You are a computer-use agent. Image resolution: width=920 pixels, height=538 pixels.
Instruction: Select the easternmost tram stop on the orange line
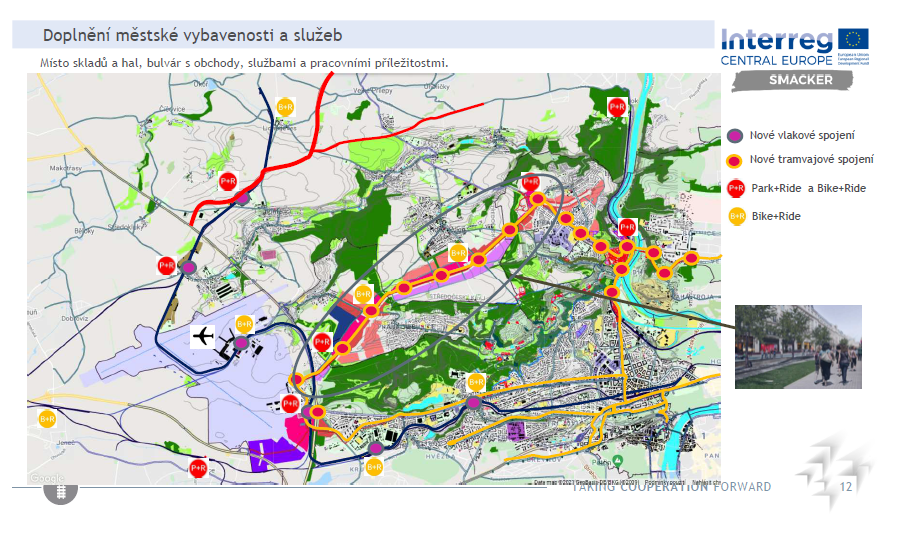692,258
